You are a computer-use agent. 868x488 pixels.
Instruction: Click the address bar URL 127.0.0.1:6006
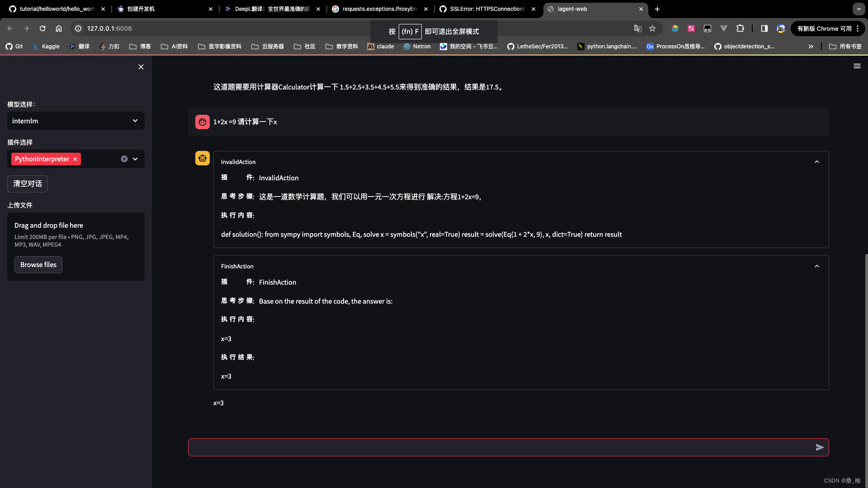109,28
